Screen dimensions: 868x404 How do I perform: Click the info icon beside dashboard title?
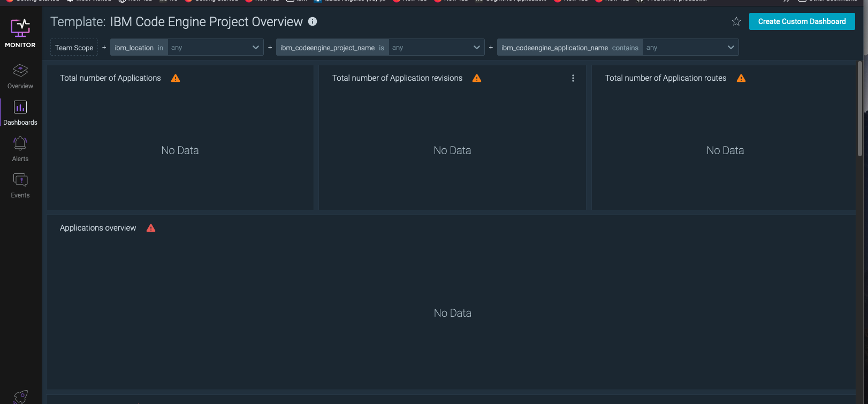[x=313, y=21]
